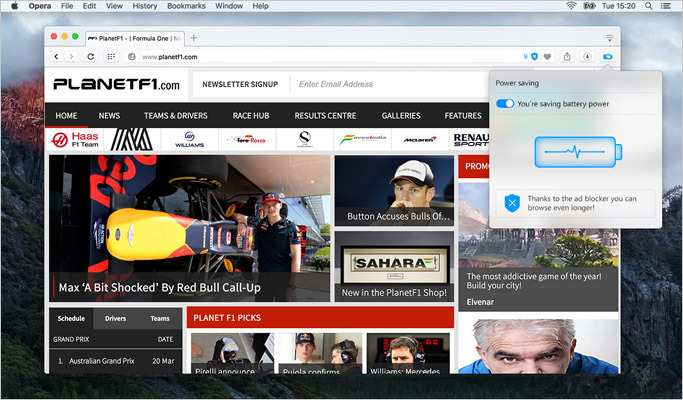
Task: Click the NEWSLETTER SIGNUP label
Action: (240, 84)
